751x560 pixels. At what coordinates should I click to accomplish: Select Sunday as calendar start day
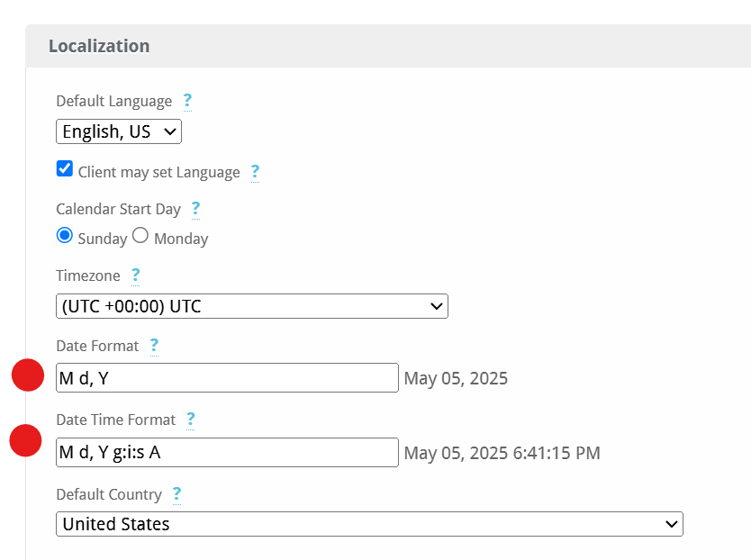click(x=65, y=235)
